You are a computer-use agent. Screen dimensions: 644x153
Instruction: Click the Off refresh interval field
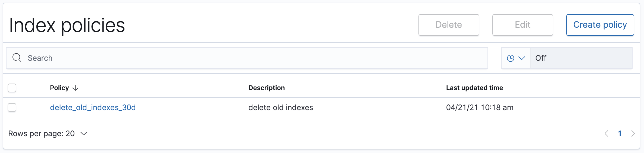pyautogui.click(x=582, y=58)
